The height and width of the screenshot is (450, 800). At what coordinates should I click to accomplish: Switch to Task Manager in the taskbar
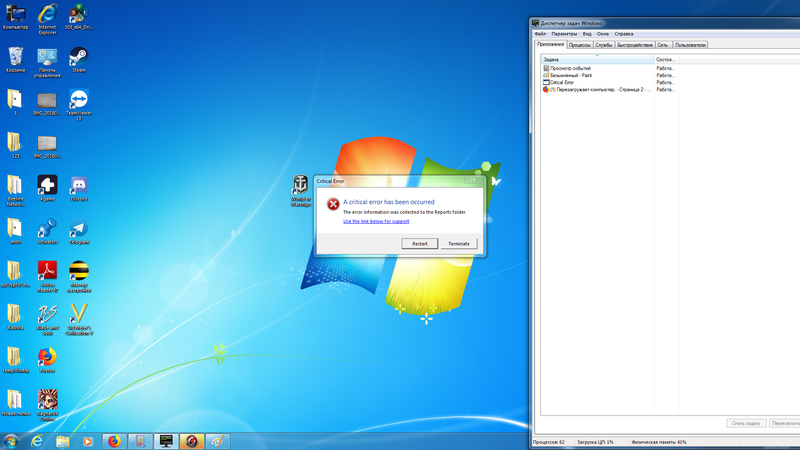(x=166, y=441)
